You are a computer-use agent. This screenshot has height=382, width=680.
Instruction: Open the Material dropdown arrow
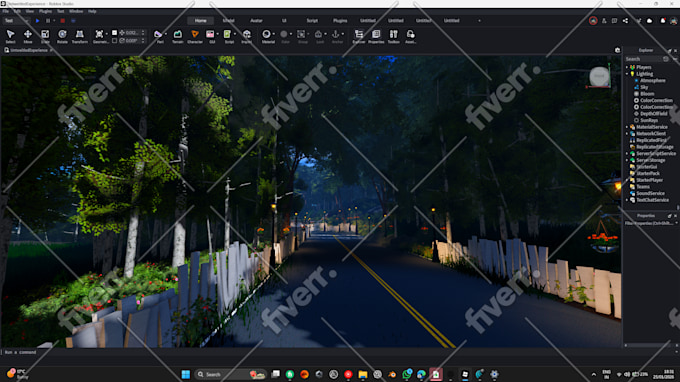(x=274, y=34)
